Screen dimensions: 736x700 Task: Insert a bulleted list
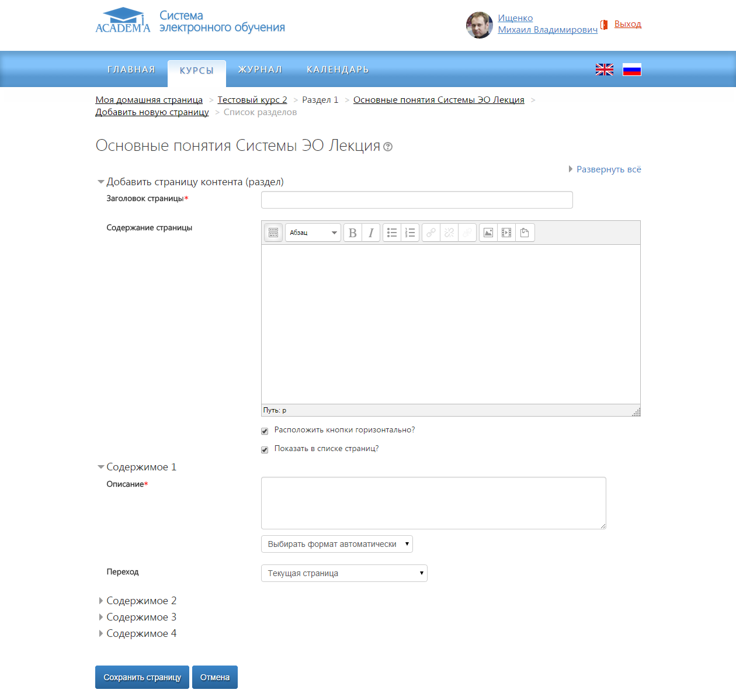pyautogui.click(x=392, y=233)
